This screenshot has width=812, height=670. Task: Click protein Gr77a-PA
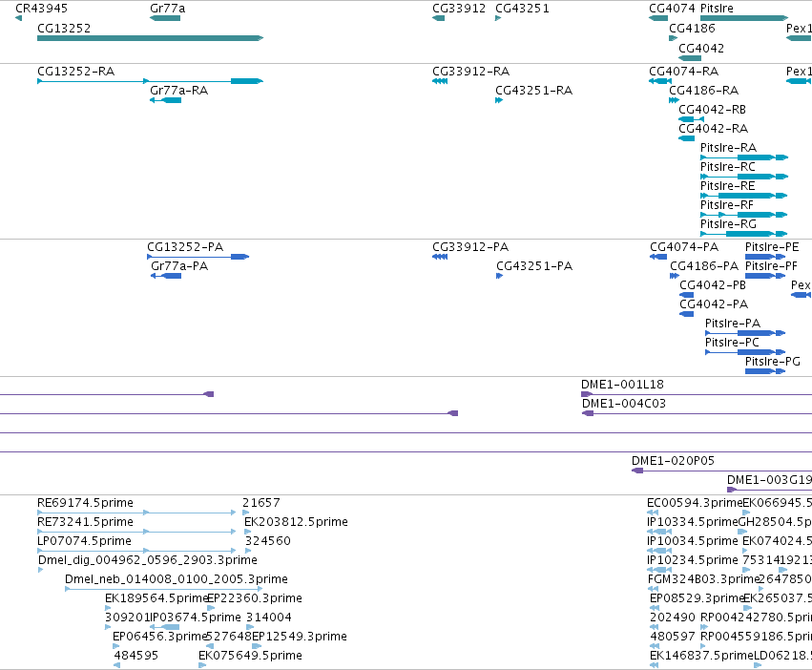[166, 276]
